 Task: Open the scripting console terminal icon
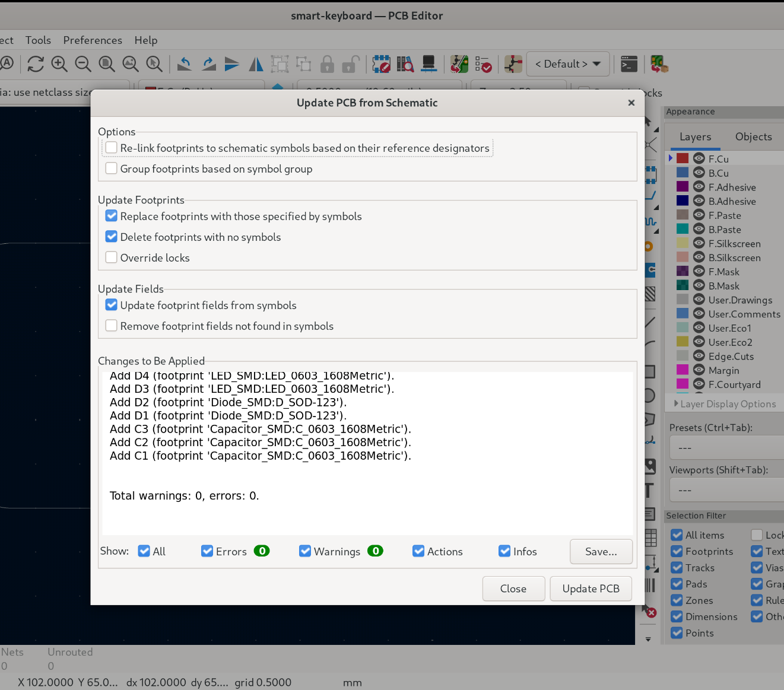pyautogui.click(x=629, y=63)
